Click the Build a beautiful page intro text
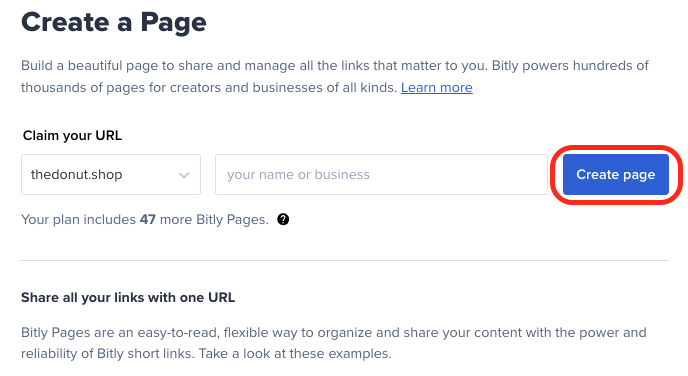 (335, 77)
